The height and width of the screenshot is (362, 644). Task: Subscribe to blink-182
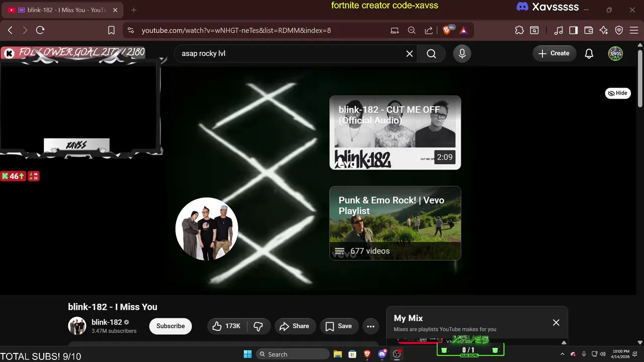click(x=171, y=326)
